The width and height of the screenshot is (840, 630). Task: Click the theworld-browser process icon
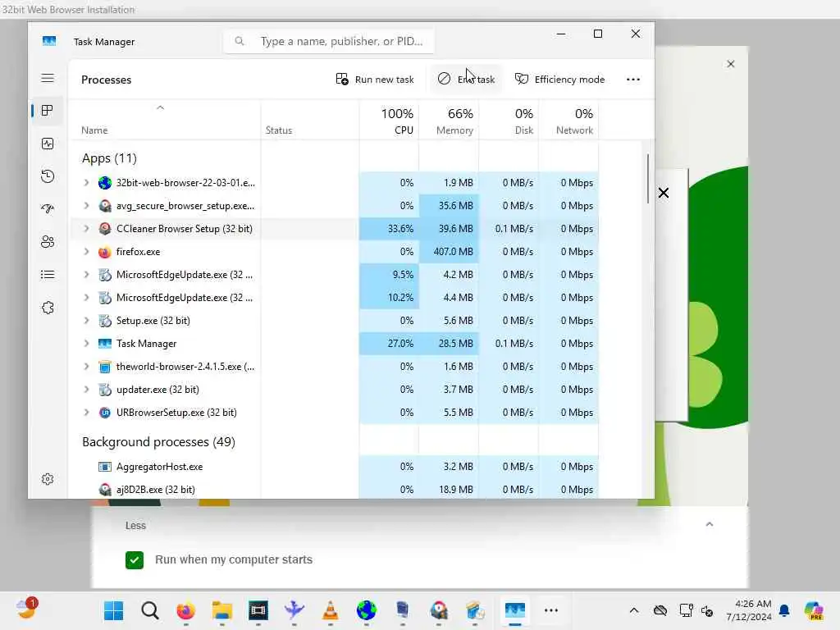[x=105, y=367]
